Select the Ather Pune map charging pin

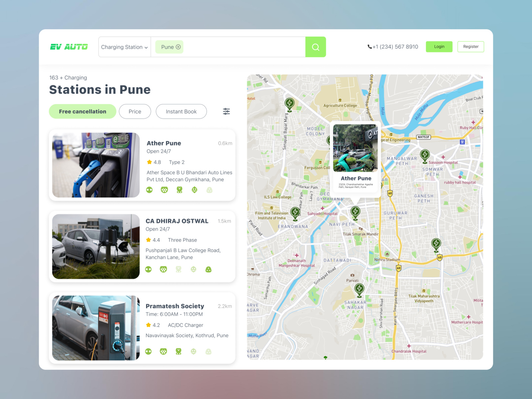[x=355, y=210]
